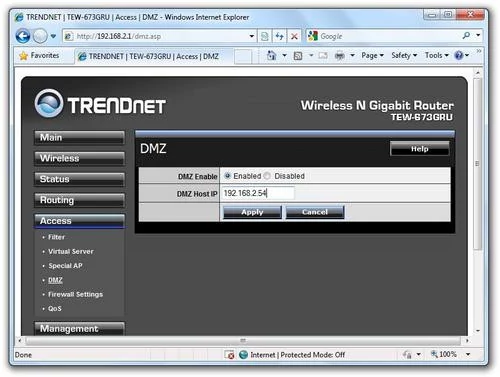The height and width of the screenshot is (377, 500).
Task: Expand the zoom level dropdown arrow
Action: click(x=468, y=354)
